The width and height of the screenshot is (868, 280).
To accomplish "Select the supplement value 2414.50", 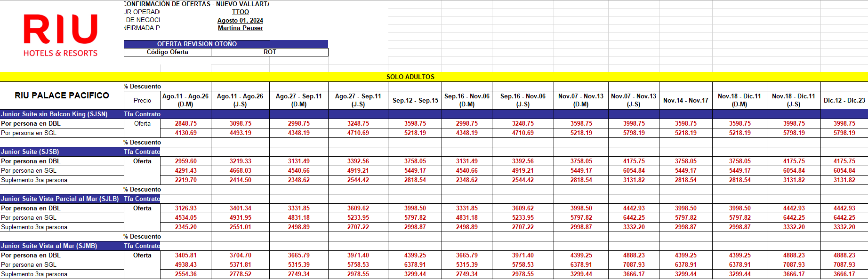I will (x=241, y=180).
